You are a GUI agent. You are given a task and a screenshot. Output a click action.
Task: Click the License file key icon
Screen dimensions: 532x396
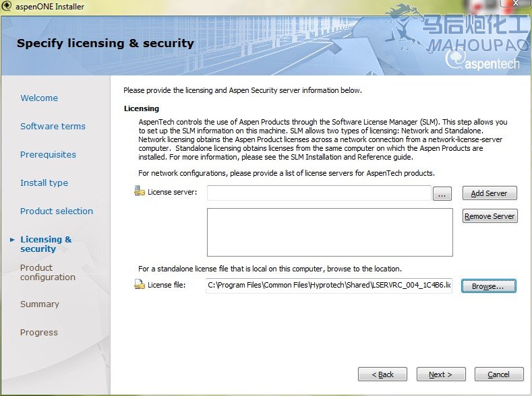point(140,286)
